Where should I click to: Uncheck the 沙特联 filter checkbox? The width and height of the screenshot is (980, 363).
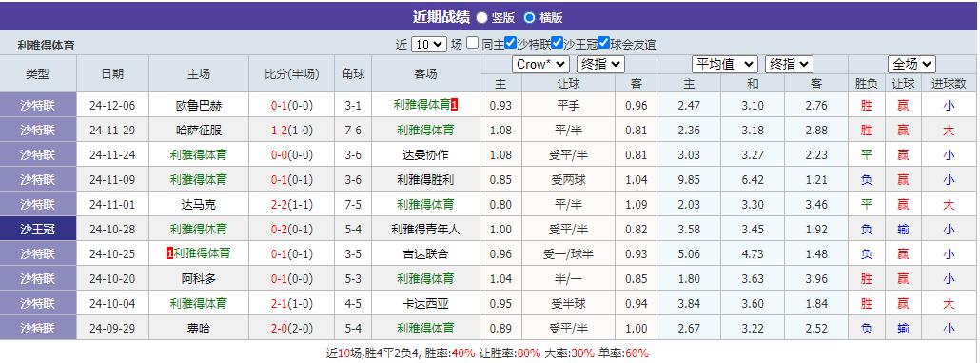pyautogui.click(x=511, y=43)
